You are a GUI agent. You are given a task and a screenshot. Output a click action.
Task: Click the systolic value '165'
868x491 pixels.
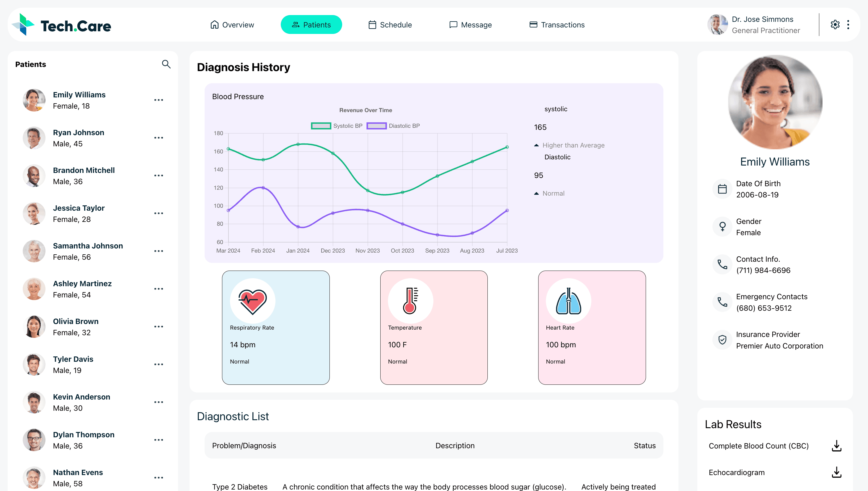540,127
